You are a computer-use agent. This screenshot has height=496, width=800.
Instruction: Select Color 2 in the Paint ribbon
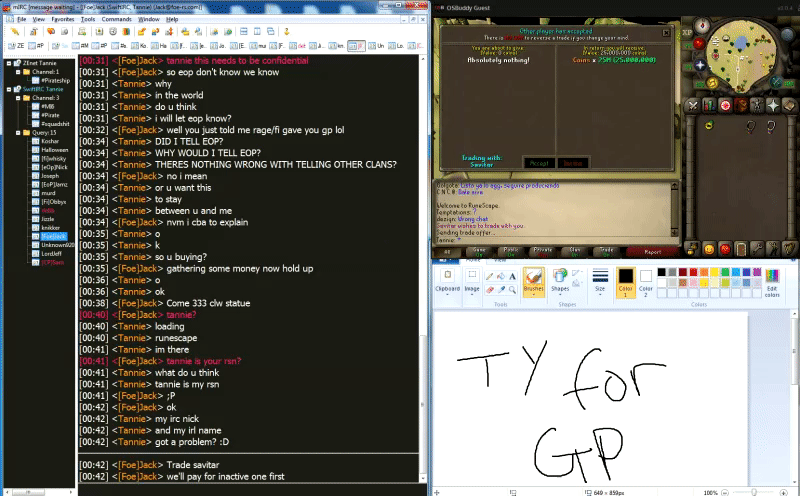point(645,282)
